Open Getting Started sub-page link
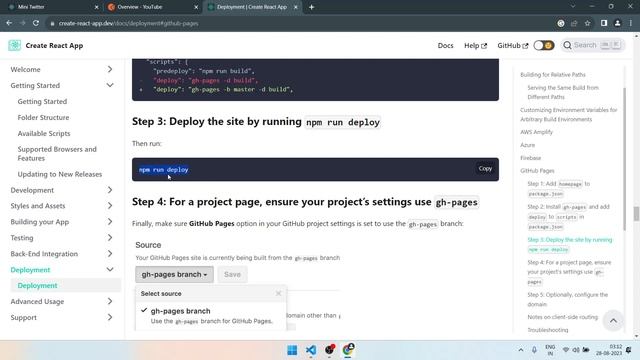The height and width of the screenshot is (360, 640). (x=42, y=101)
